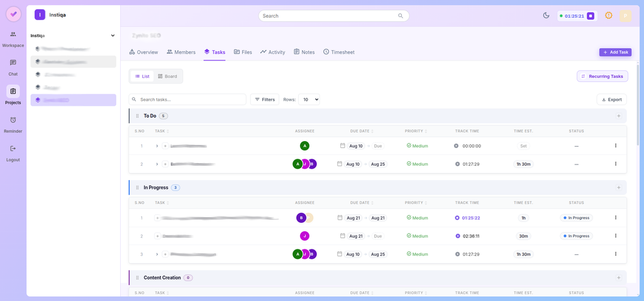This screenshot has height=301, width=644.
Task: Click calendar icon on In Progress row 2
Action: (343, 236)
